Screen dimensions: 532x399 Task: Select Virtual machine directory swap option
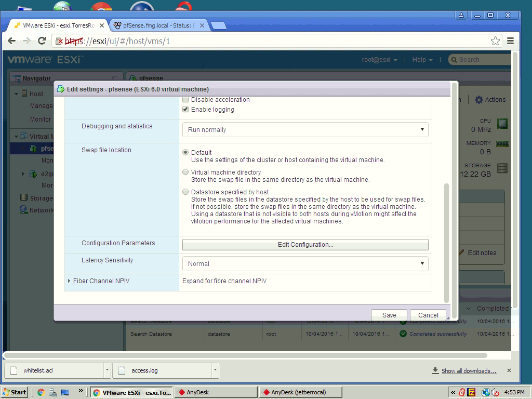pyautogui.click(x=185, y=172)
